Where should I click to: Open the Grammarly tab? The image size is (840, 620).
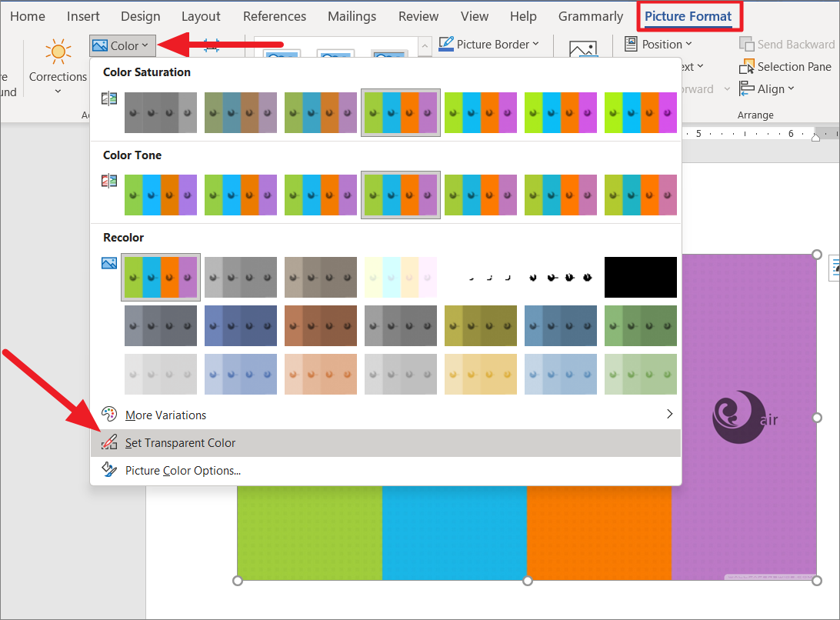pyautogui.click(x=591, y=17)
